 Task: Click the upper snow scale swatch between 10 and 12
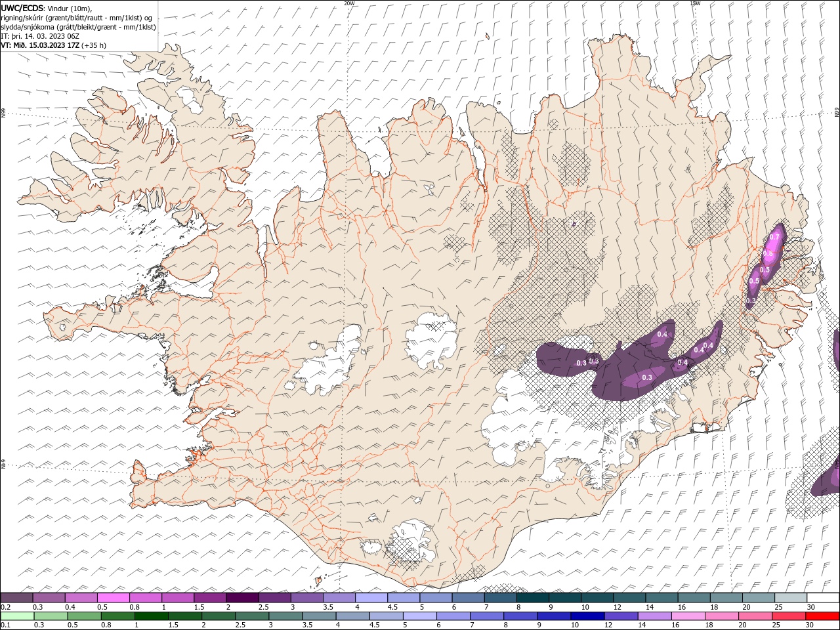pos(597,598)
